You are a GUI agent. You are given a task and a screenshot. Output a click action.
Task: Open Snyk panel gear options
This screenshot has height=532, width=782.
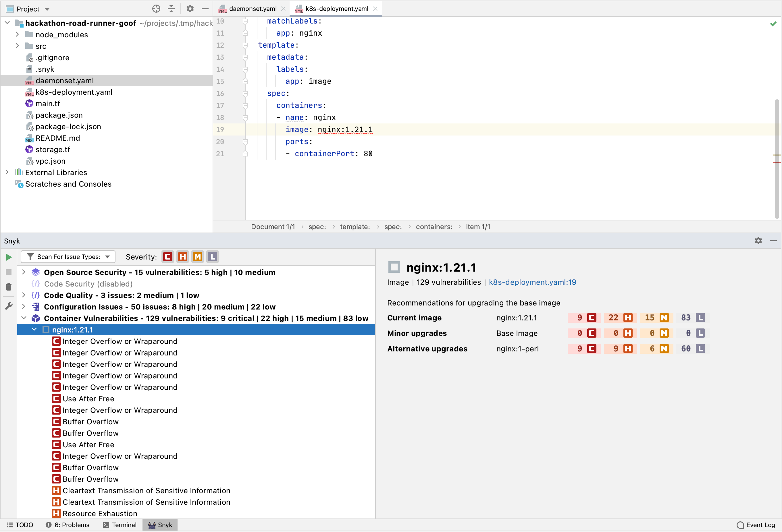click(x=758, y=241)
